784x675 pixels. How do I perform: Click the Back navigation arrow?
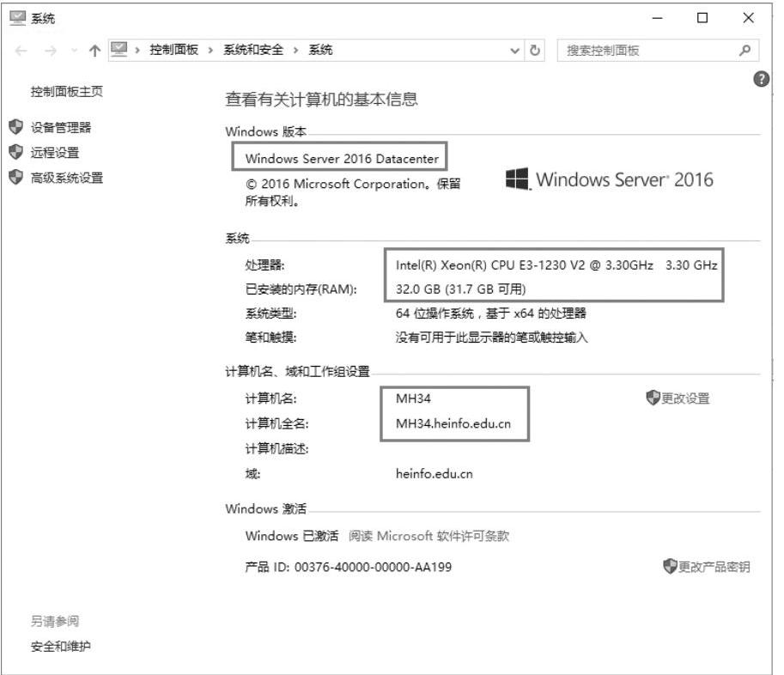(x=21, y=51)
